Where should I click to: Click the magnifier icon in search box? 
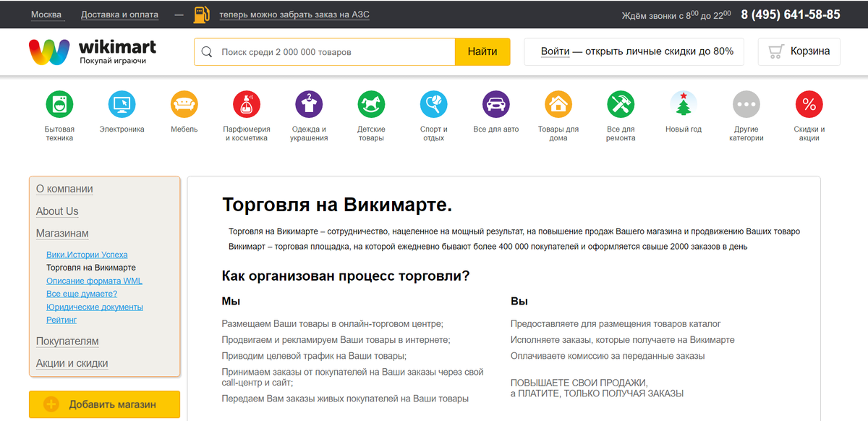pyautogui.click(x=207, y=52)
